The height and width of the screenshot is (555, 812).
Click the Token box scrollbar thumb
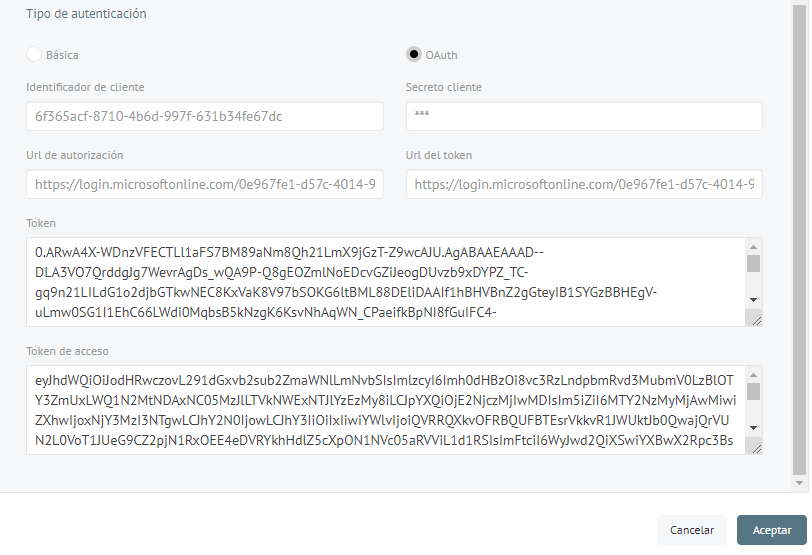tap(753, 263)
